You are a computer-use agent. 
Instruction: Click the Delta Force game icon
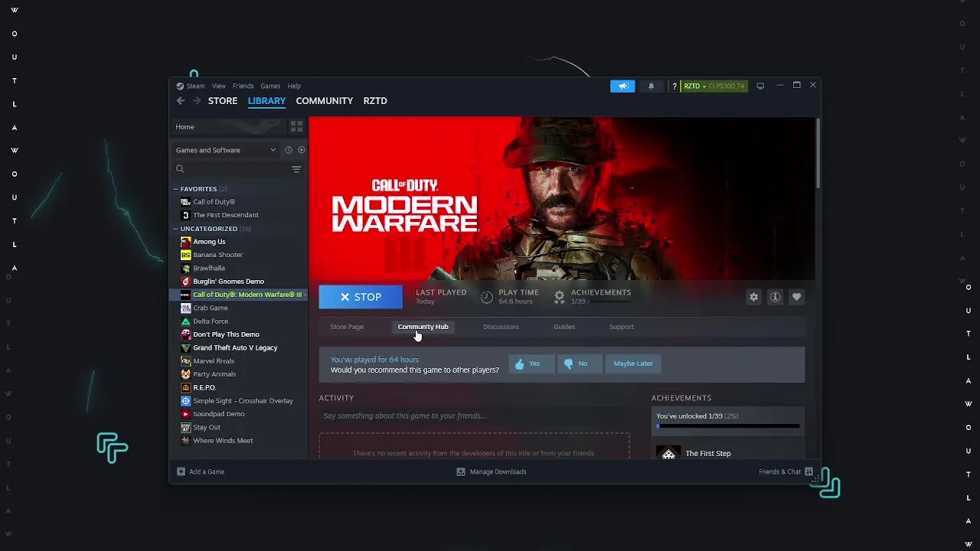[185, 321]
